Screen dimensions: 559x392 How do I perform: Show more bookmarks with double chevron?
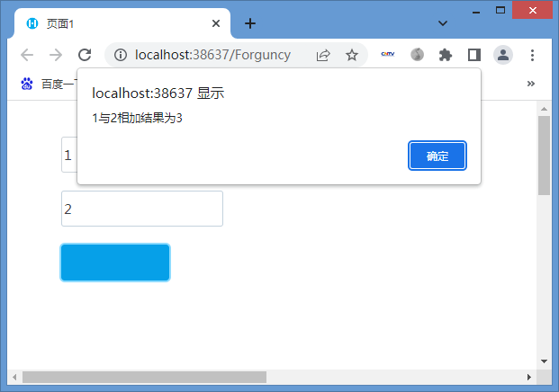coord(531,84)
